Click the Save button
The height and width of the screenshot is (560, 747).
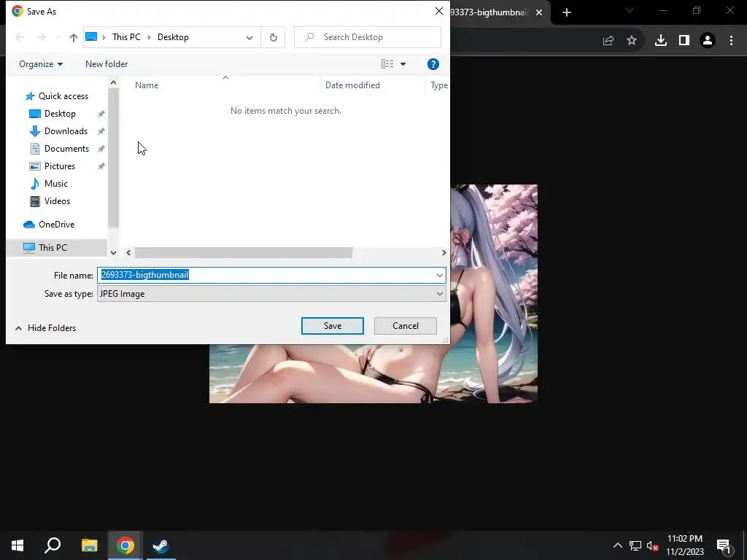[x=333, y=326]
